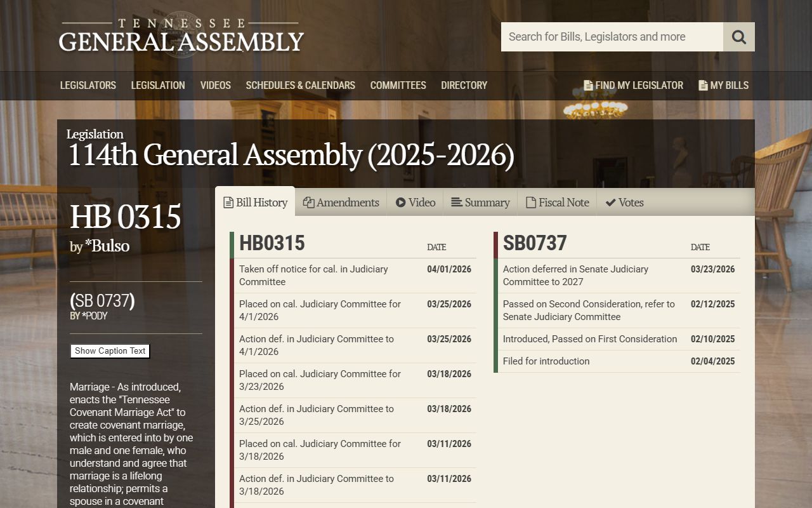Open the Legislators menu
812x508 pixels.
88,85
